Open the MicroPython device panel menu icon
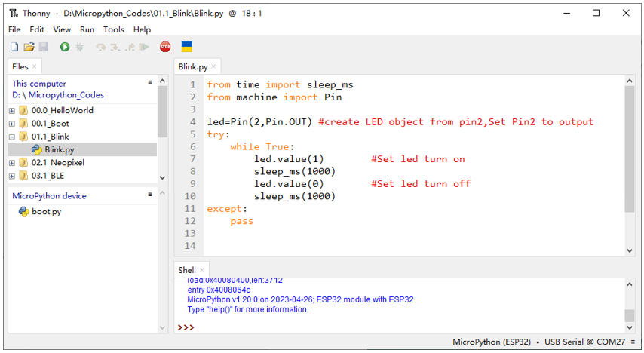The height and width of the screenshot is (353, 644). (x=150, y=195)
